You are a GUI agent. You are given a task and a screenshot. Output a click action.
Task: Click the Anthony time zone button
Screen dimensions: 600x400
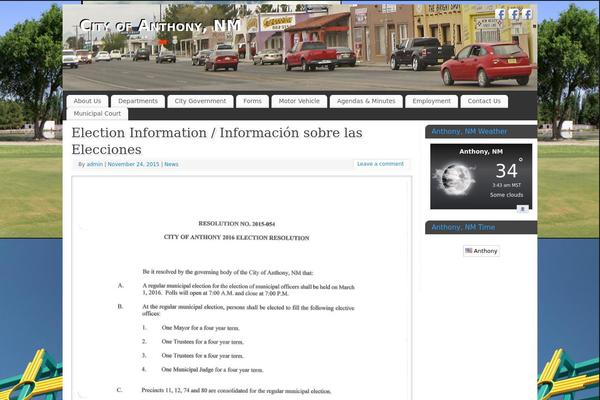(x=481, y=251)
